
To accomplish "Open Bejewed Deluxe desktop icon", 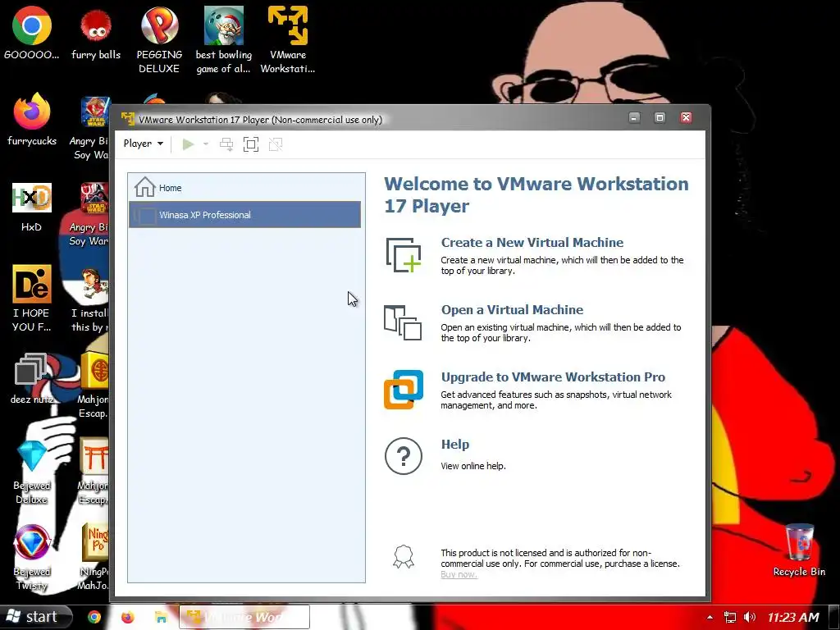I will tap(32, 472).
